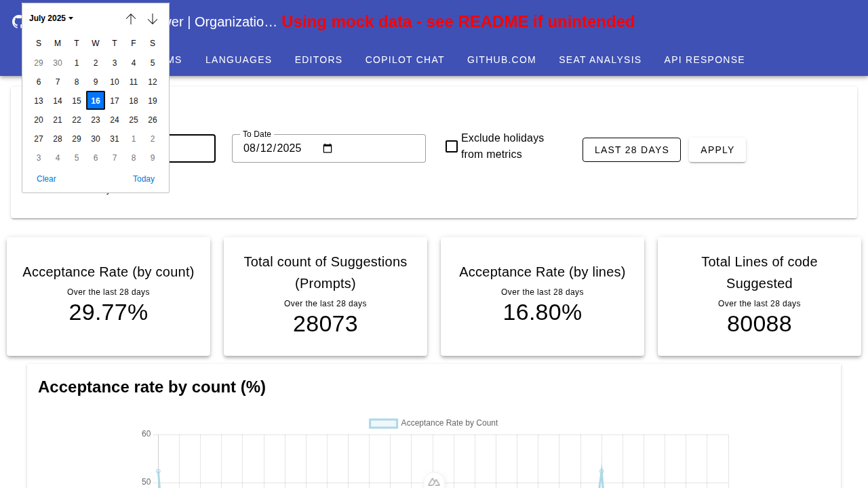868x488 pixels.
Task: Enable Exclude holidays from metrics checkbox
Action: [x=452, y=146]
